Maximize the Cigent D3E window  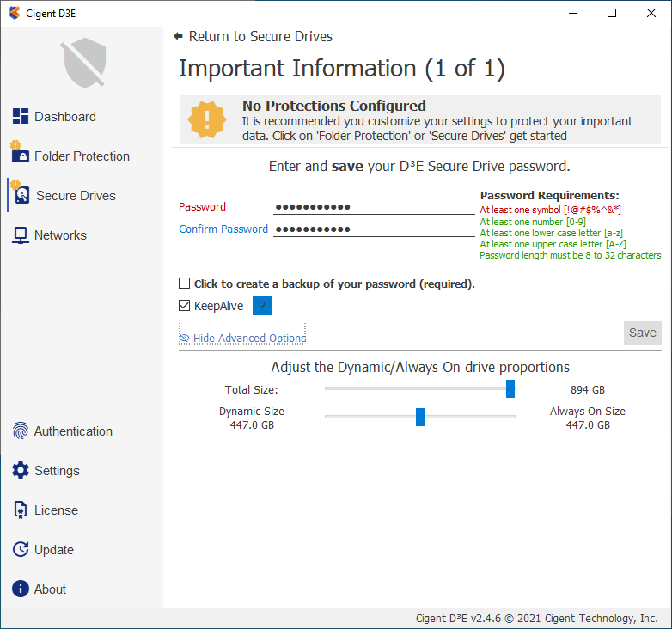[612, 13]
